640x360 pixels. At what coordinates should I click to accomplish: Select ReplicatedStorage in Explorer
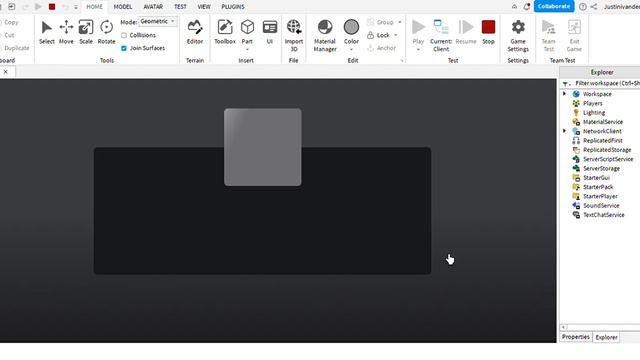pyautogui.click(x=607, y=150)
